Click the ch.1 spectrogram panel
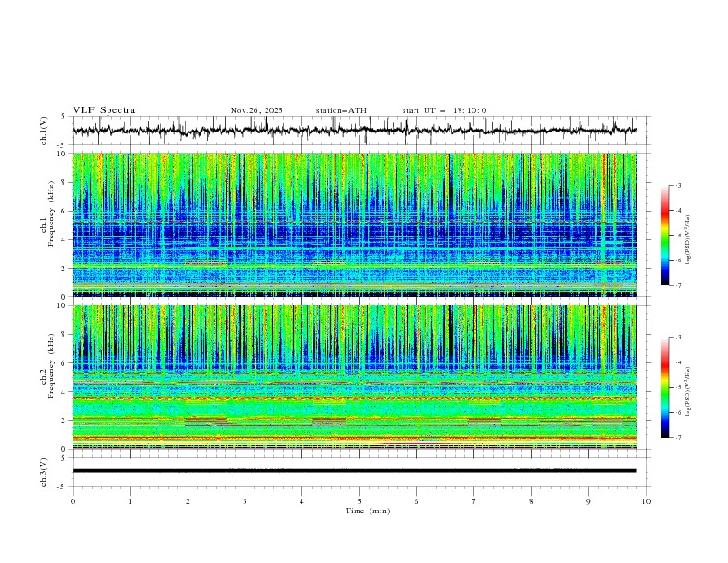Image resolution: width=728 pixels, height=563 pixels. pyautogui.click(x=354, y=224)
